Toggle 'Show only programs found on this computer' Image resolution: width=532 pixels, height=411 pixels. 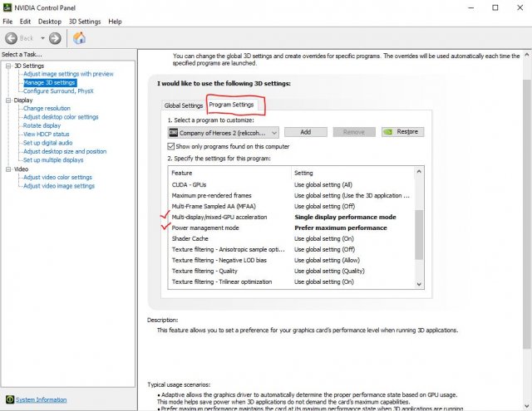click(172, 145)
